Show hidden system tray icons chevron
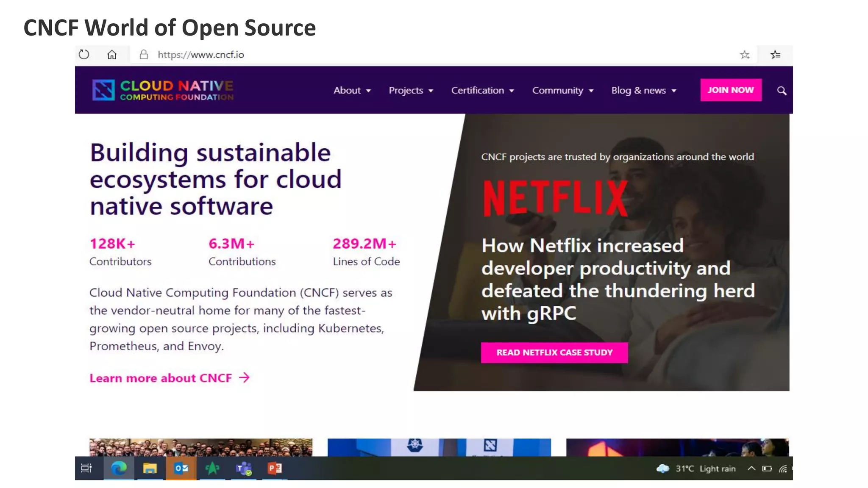This screenshot has width=868, height=488. point(751,468)
